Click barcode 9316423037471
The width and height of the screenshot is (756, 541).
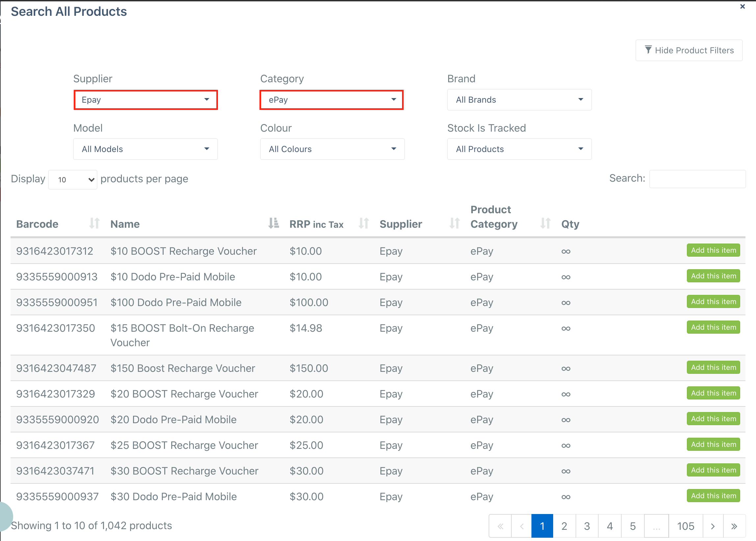pos(55,471)
